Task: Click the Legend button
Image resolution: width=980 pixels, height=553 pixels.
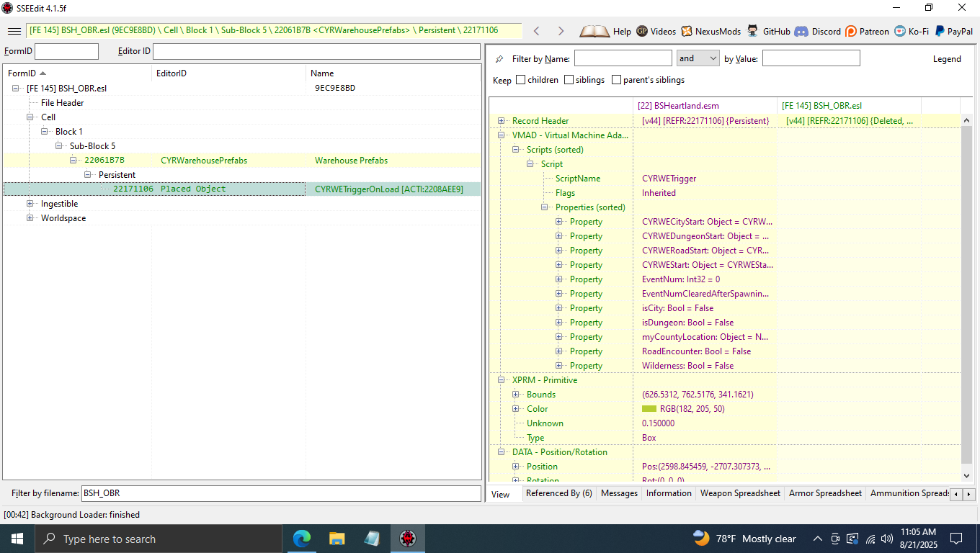Action: click(x=947, y=59)
